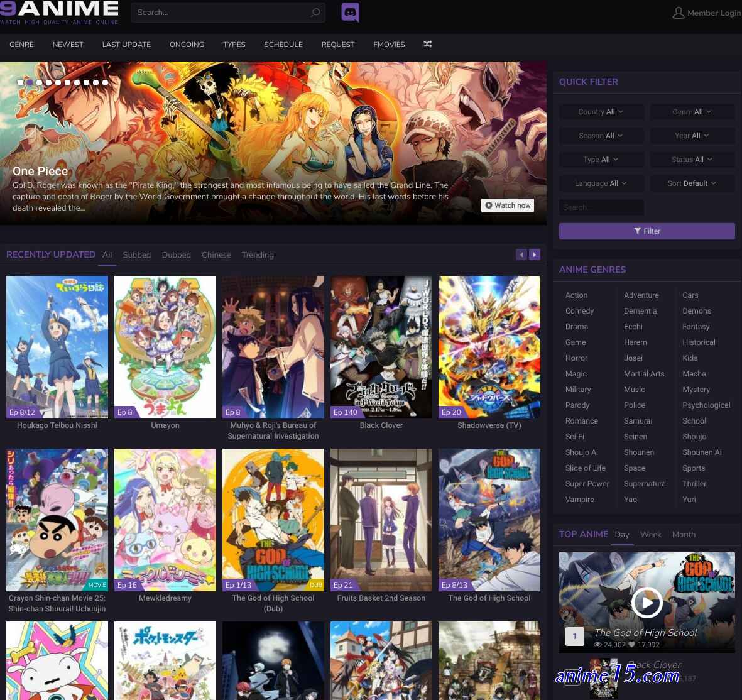Switch Top Anime to Month

point(684,534)
